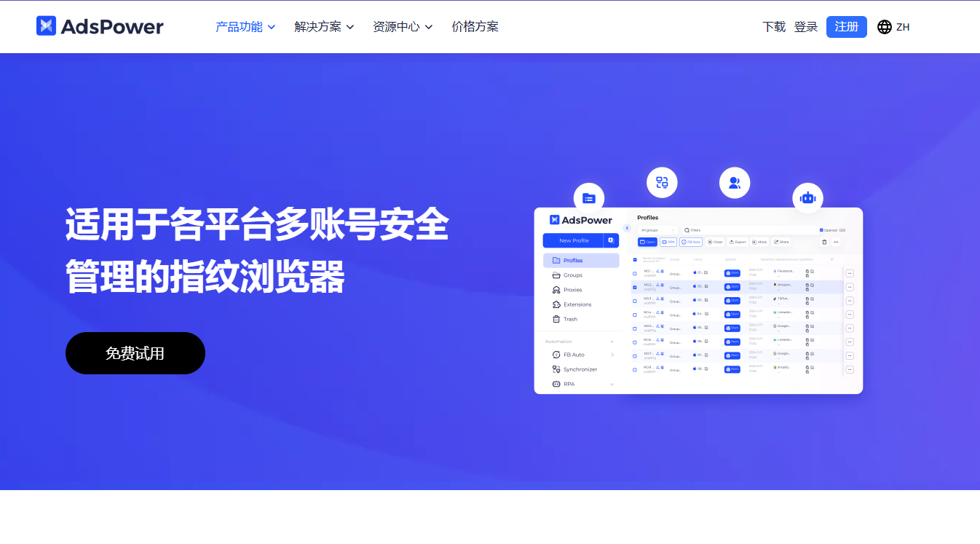Collapse the mockup sidebar with the arrow button
This screenshot has width=980, height=544.
click(627, 228)
